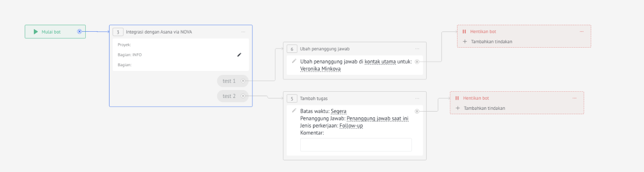The image size is (644, 172).
Task: Click plus icon in lower Hentikan bot
Action: click(457, 108)
